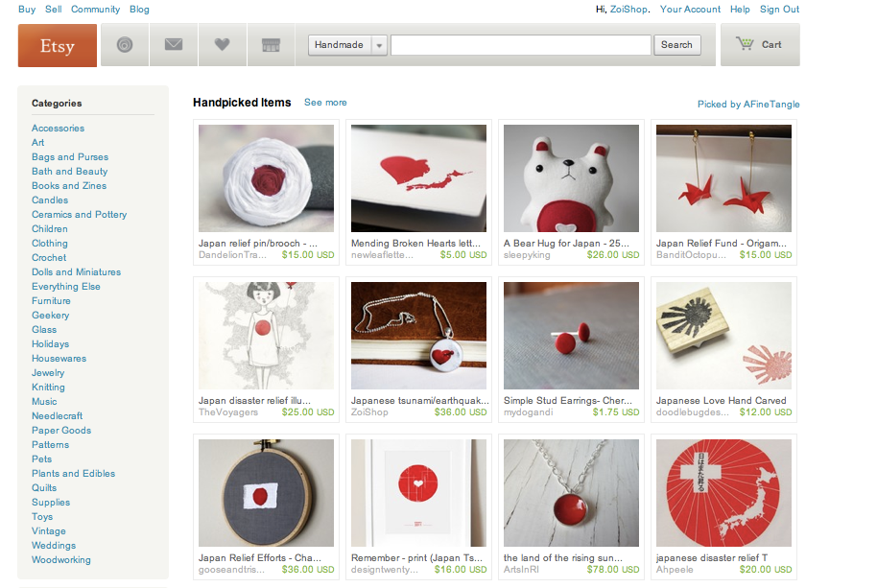The height and width of the screenshot is (588, 877).
Task: Open the shop storefront icon
Action: 271,45
